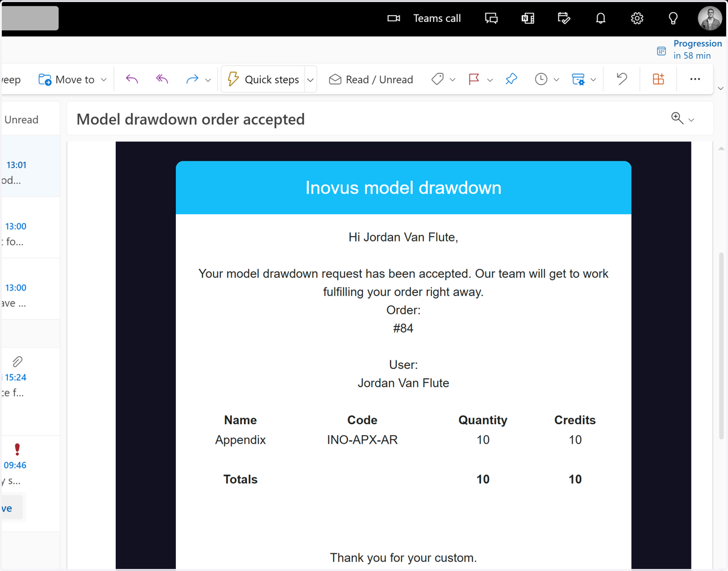728x571 pixels.
Task: Expand Quick steps dropdown arrow
Action: coord(310,80)
